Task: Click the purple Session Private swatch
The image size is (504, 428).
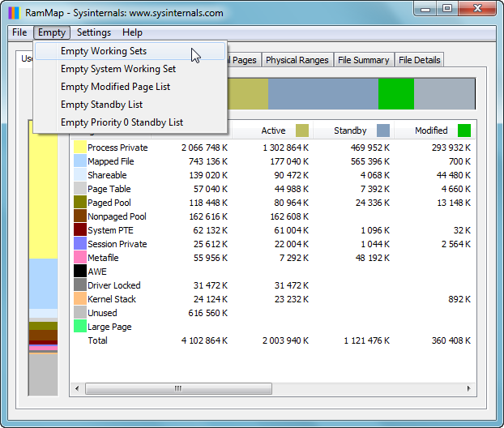Action: click(80, 243)
